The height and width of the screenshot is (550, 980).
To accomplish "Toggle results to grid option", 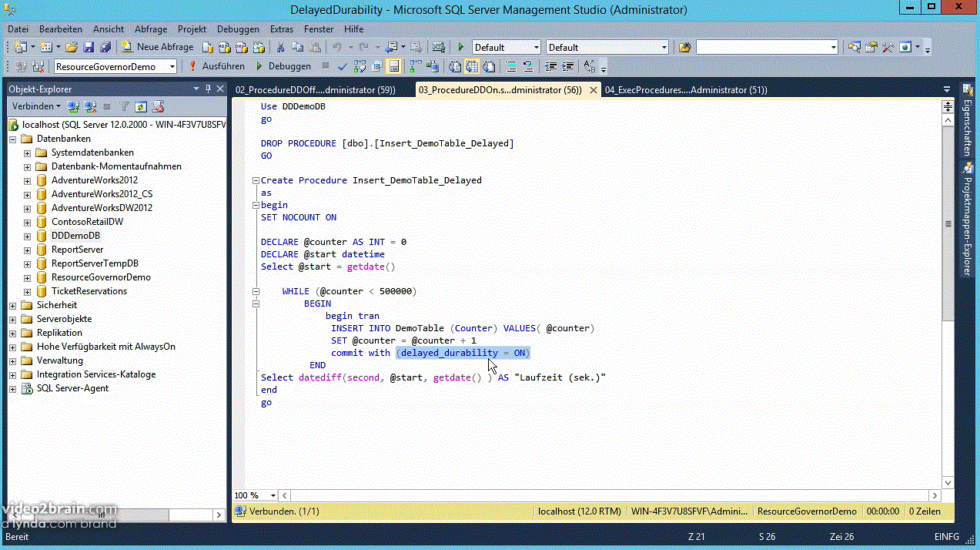I will [x=470, y=66].
